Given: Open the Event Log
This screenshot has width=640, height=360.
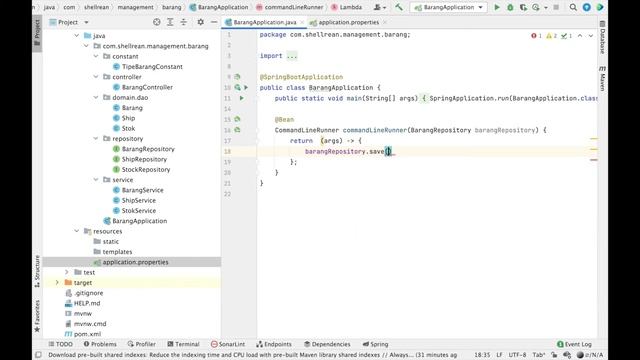Looking at the screenshot, I should point(574,344).
